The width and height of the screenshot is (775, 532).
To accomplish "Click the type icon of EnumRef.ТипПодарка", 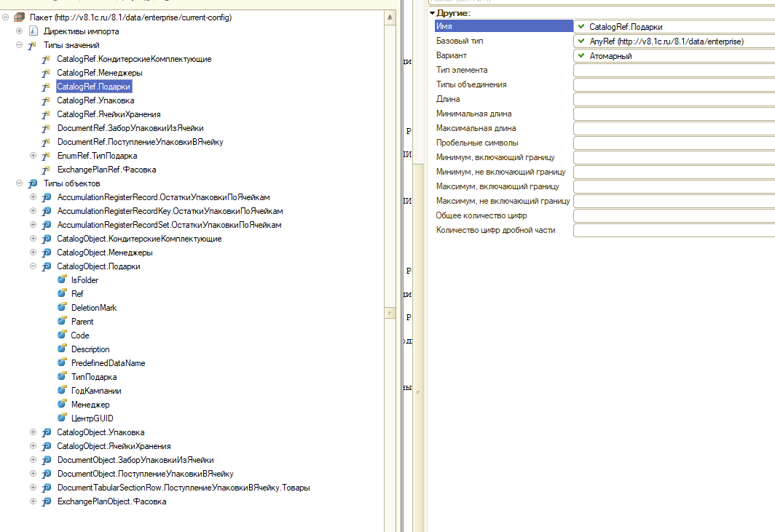I will [x=46, y=156].
